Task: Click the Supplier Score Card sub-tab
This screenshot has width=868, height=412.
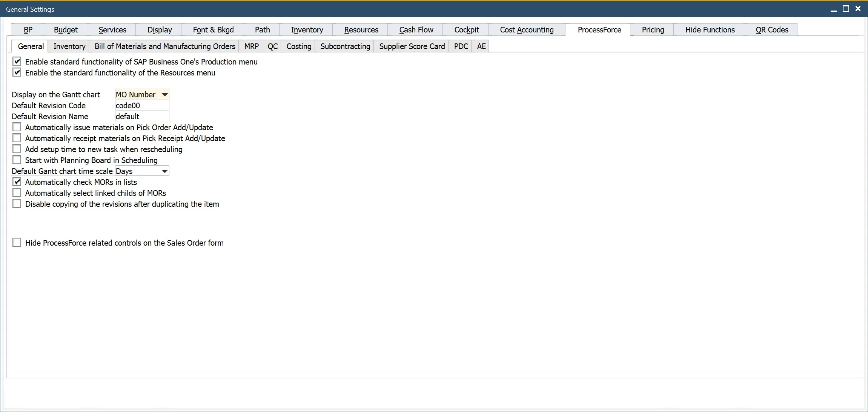Action: 412,46
